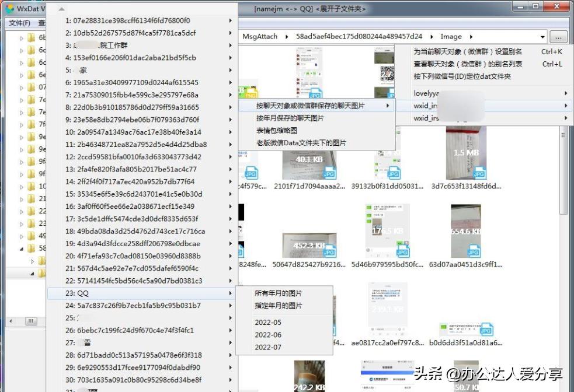Open the 文件(F) menu

20,22
